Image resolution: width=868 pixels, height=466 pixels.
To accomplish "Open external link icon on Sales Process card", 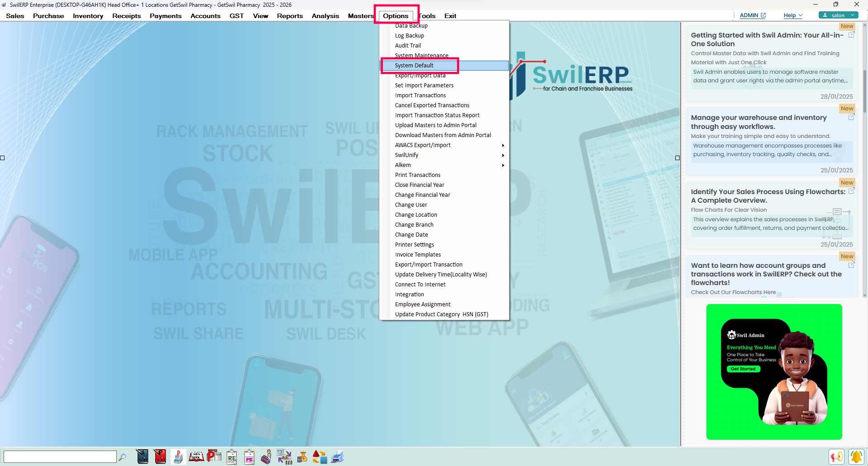I will 851,190.
